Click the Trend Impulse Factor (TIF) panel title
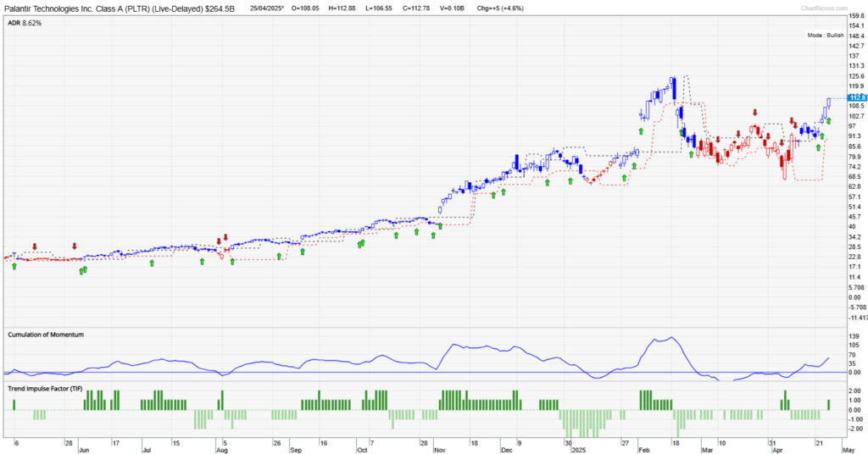 coord(45,389)
